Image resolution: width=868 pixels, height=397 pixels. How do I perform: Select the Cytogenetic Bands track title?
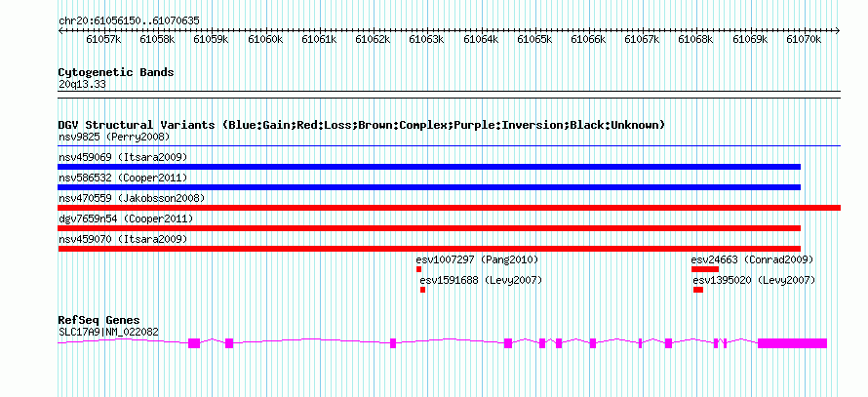[x=116, y=72]
